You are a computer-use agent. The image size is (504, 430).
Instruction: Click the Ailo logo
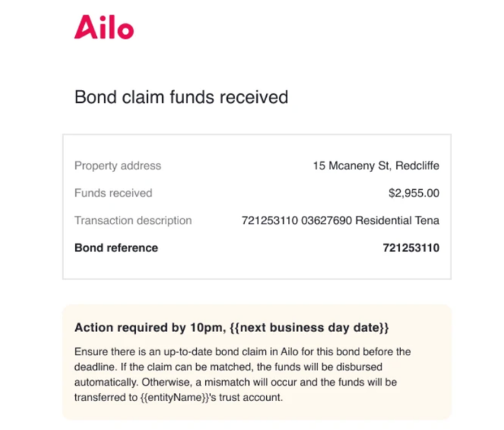coord(104,27)
